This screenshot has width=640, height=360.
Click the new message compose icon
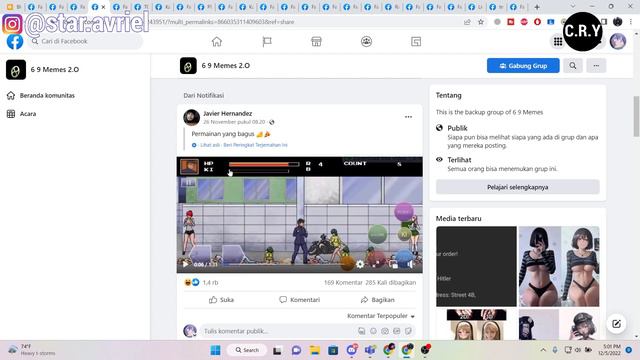[x=616, y=324]
